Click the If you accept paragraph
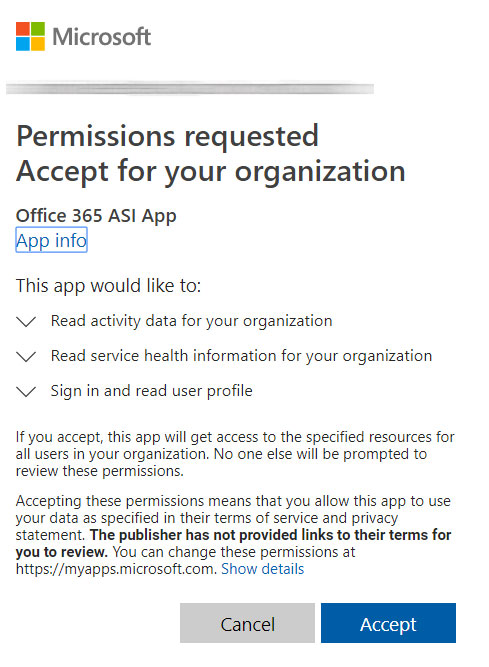 pos(235,454)
